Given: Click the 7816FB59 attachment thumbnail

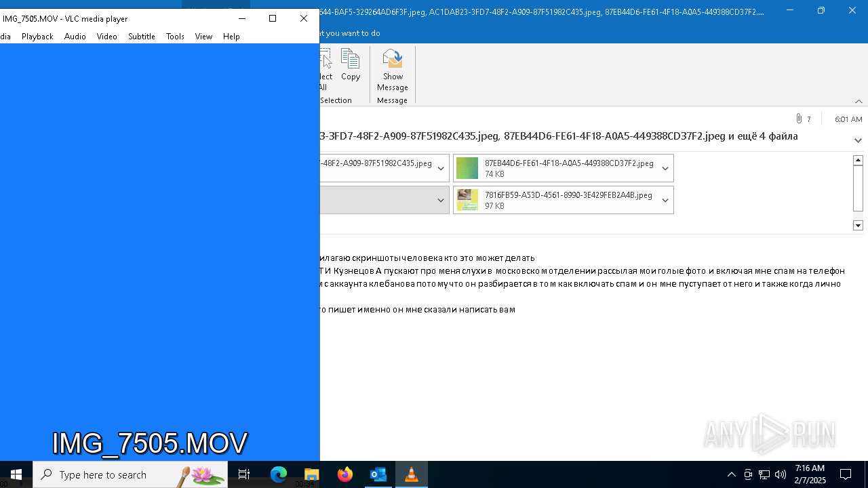Looking at the screenshot, I should (467, 200).
